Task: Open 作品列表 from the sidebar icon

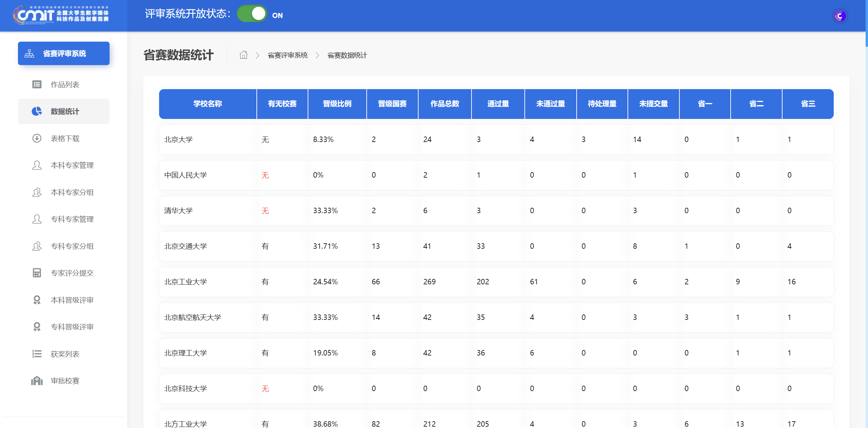Action: (x=37, y=84)
